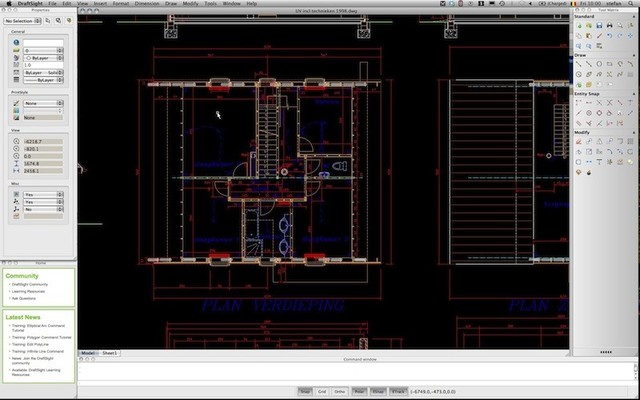Toggle Ortho mode in the status bar

pos(340,391)
